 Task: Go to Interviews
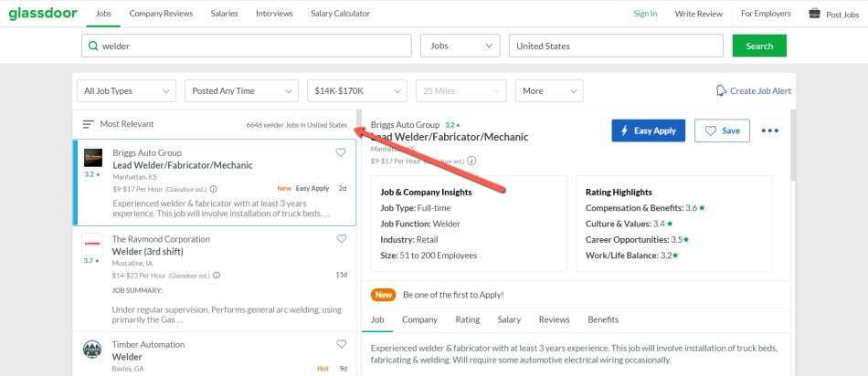click(x=274, y=14)
